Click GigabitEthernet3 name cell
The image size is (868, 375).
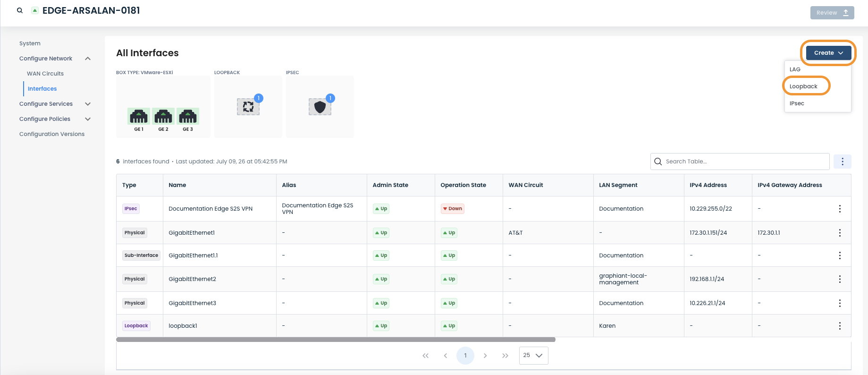[x=192, y=303]
